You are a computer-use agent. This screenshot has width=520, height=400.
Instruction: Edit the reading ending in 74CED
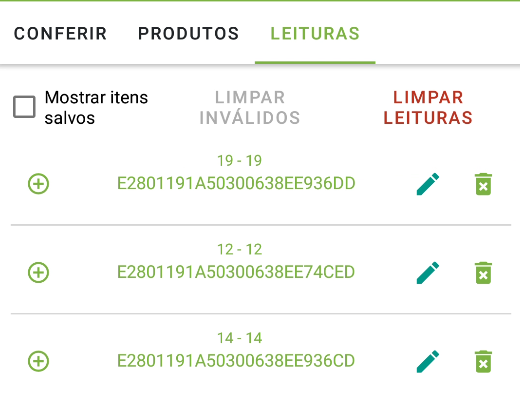[428, 273]
